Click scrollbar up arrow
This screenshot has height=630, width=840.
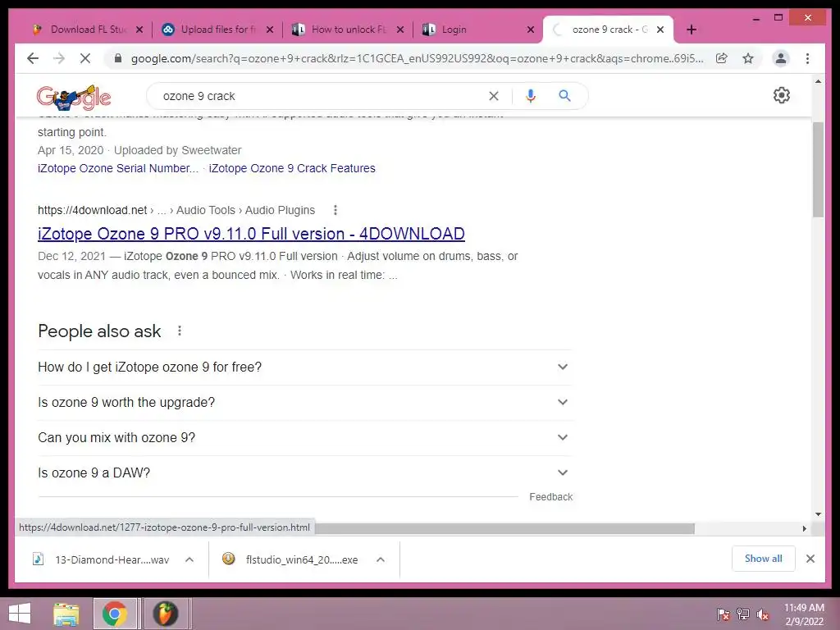pyautogui.click(x=818, y=81)
